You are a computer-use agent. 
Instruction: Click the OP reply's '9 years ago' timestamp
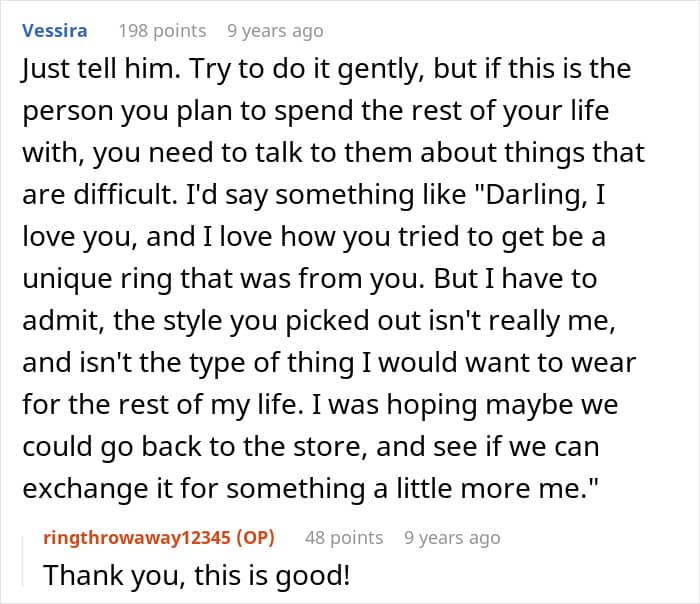[452, 538]
